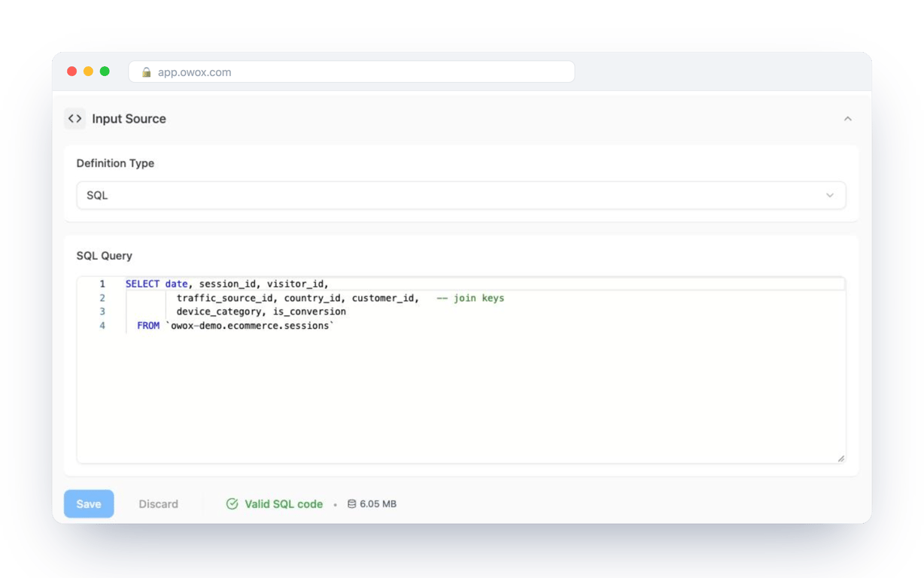
Task: Click the 'SQL Query' label
Action: [x=104, y=256]
